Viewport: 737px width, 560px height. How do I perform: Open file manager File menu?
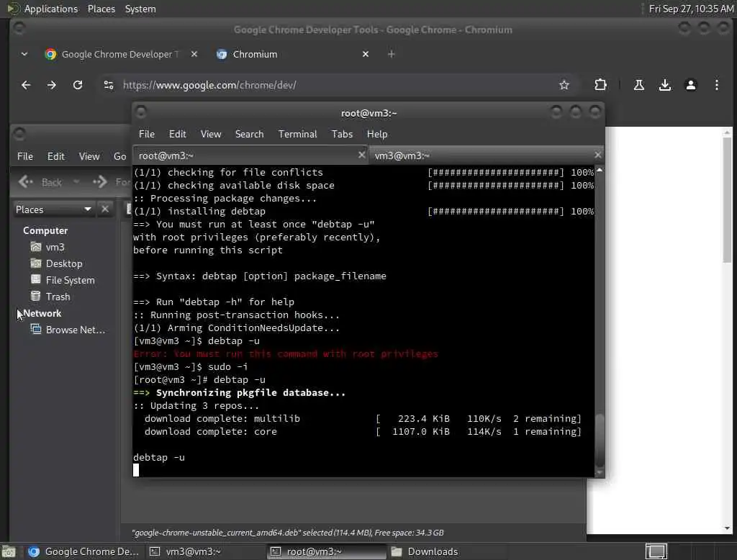(25, 156)
